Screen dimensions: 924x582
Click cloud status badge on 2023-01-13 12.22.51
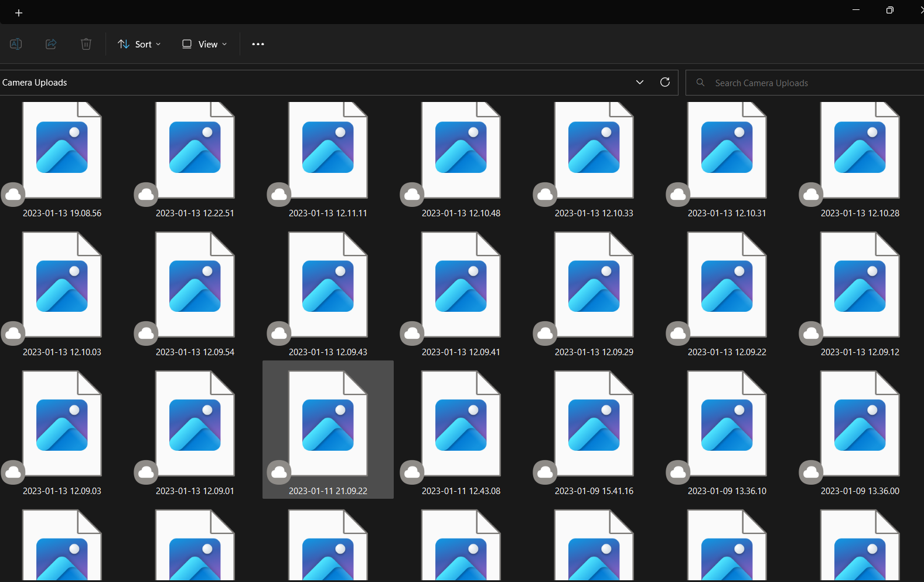tap(146, 195)
